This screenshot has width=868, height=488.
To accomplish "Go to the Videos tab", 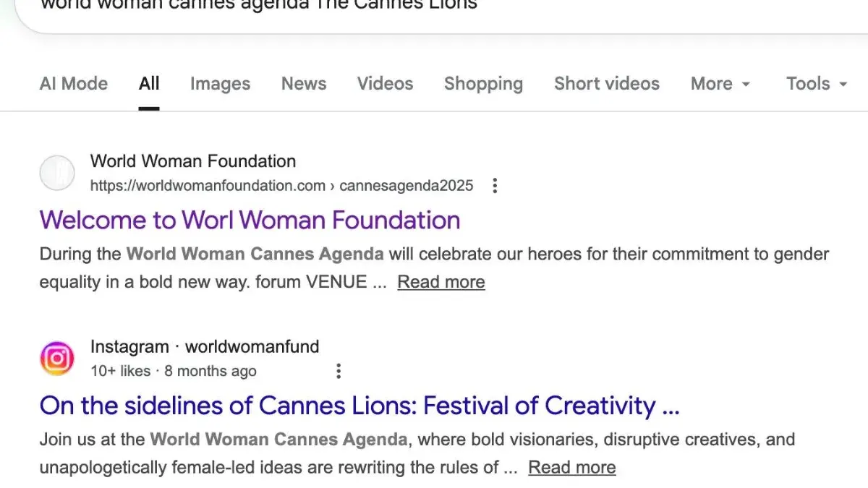I will point(385,84).
